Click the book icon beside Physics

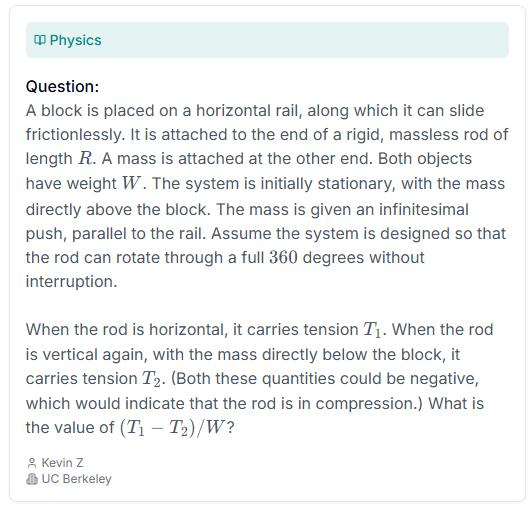pos(39,40)
